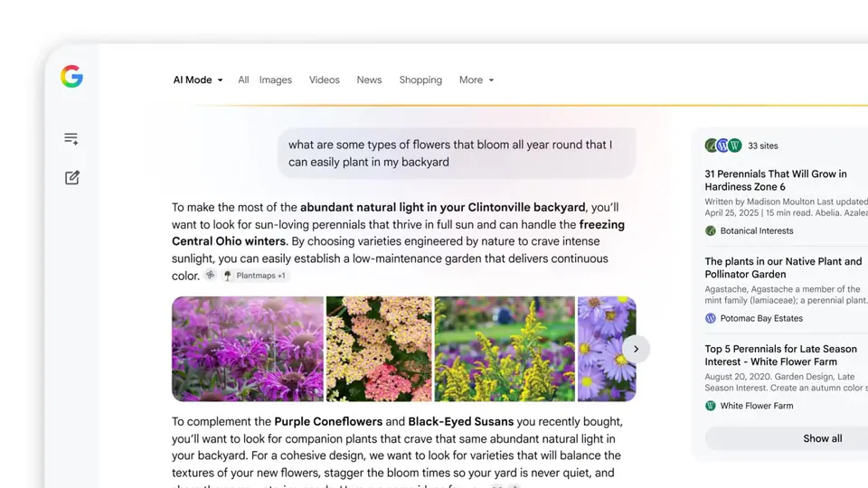Expand the More search options menu
The image size is (868, 488).
(476, 80)
